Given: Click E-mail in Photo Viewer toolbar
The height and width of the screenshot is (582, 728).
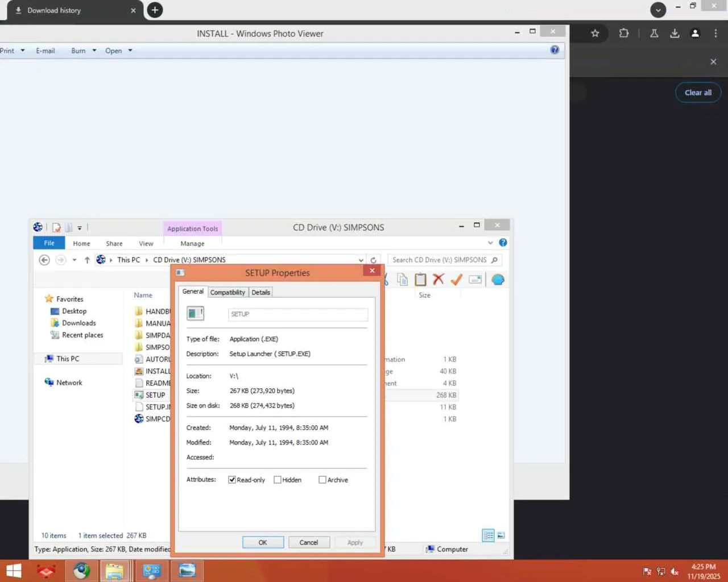Looking at the screenshot, I should (45, 51).
